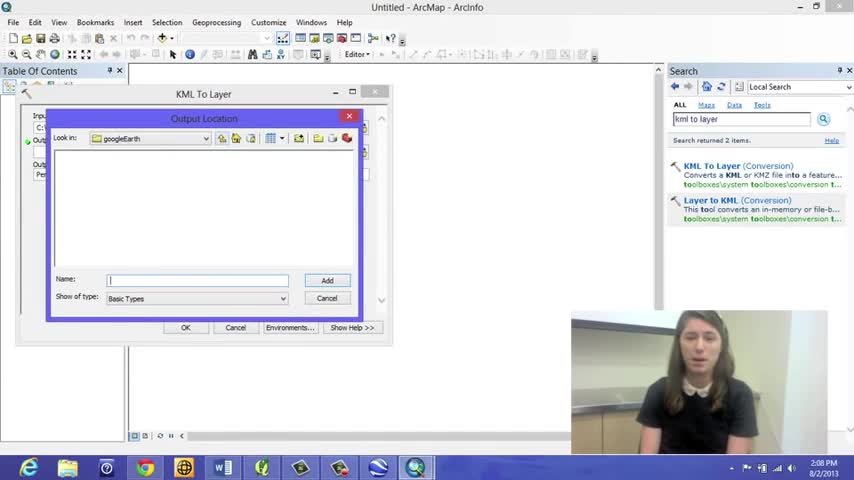Switch to Tools search filter
This screenshot has height=480, width=854.
click(x=762, y=105)
